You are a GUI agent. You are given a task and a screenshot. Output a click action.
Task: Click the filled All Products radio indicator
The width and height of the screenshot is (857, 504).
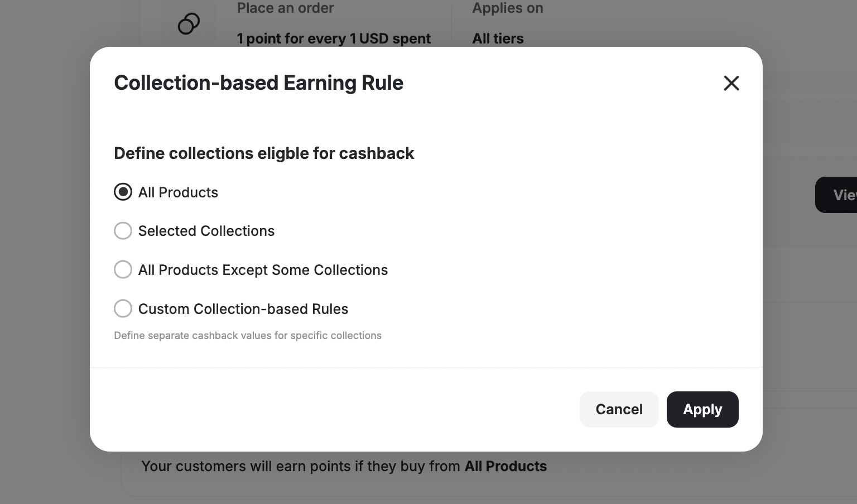(x=123, y=192)
